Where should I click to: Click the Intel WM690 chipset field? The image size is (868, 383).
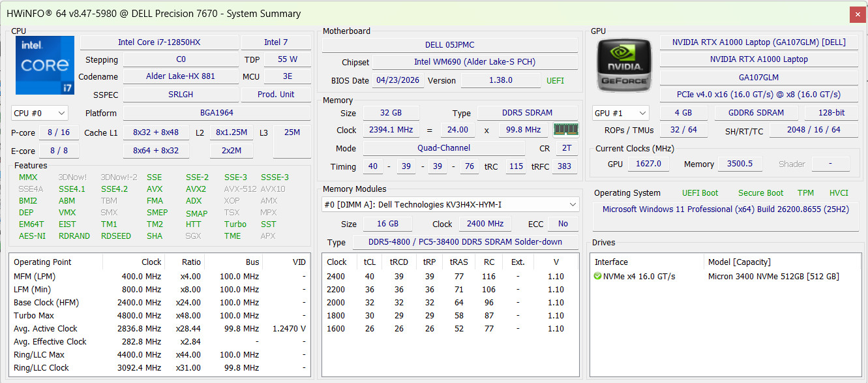(474, 63)
